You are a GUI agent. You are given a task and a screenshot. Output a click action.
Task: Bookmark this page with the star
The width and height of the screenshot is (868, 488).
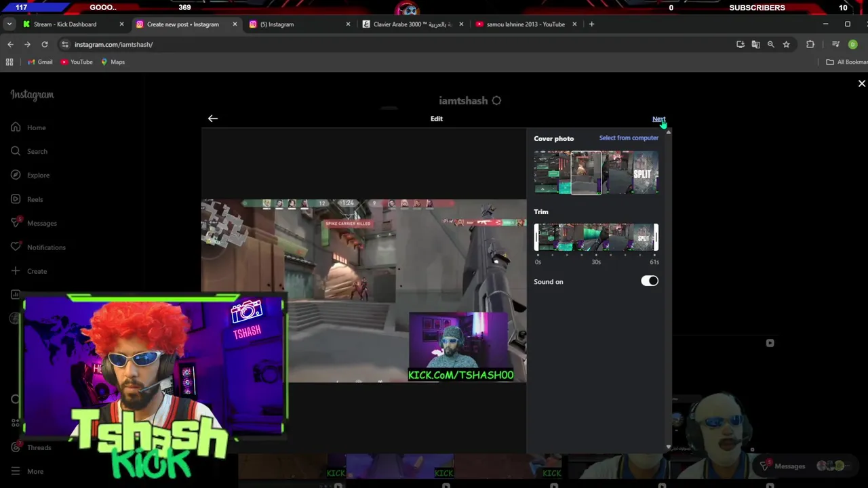[786, 44]
